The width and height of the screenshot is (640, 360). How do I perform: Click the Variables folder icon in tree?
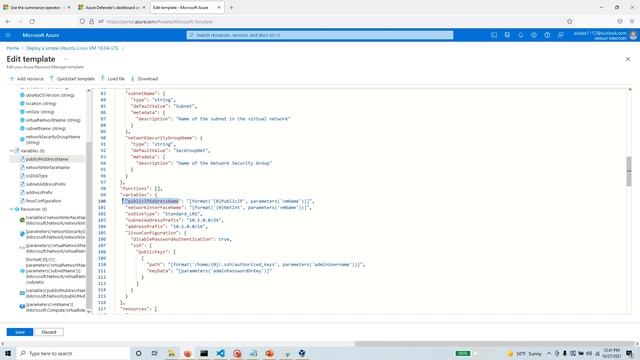(x=17, y=151)
